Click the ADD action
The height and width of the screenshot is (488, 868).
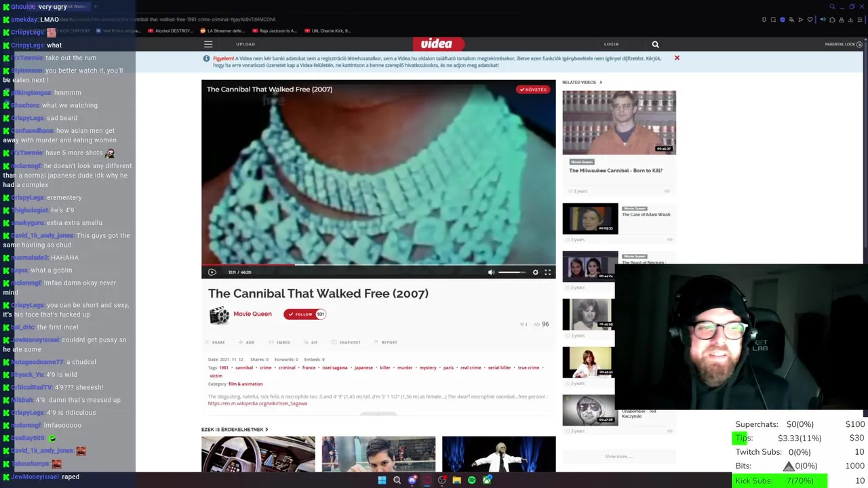click(246, 342)
